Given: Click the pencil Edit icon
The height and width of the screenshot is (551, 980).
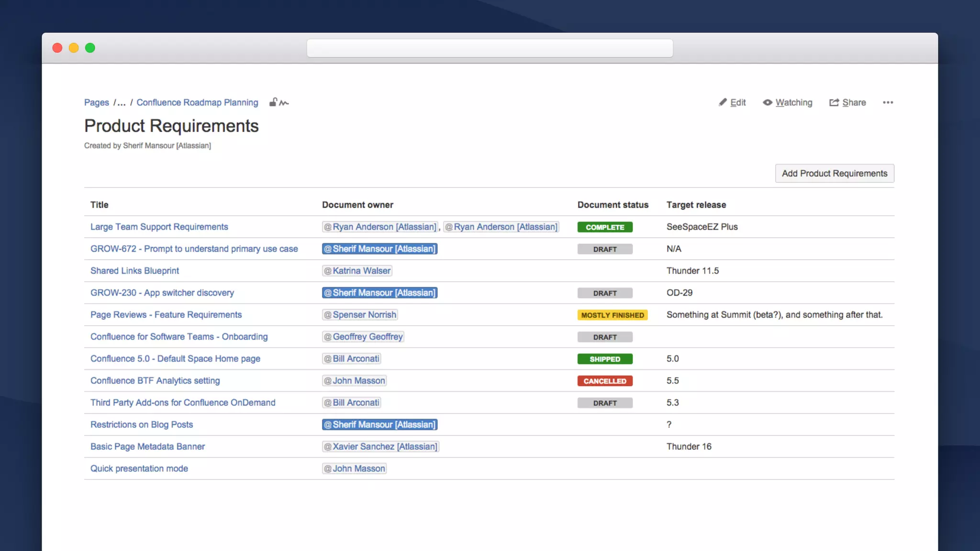Looking at the screenshot, I should click(723, 102).
